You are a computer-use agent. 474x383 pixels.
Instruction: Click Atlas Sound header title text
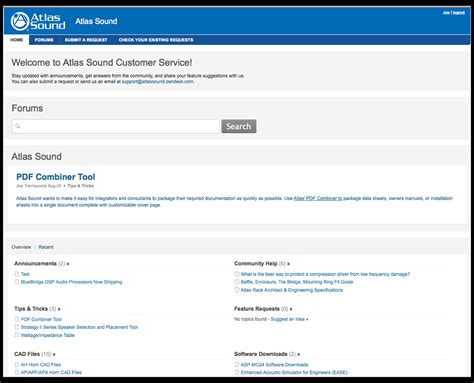(x=96, y=21)
